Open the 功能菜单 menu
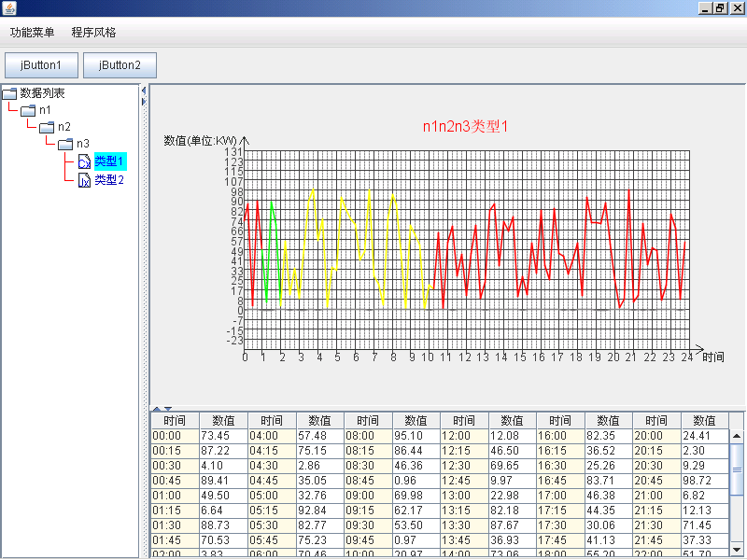The image size is (747, 560). 31,32
